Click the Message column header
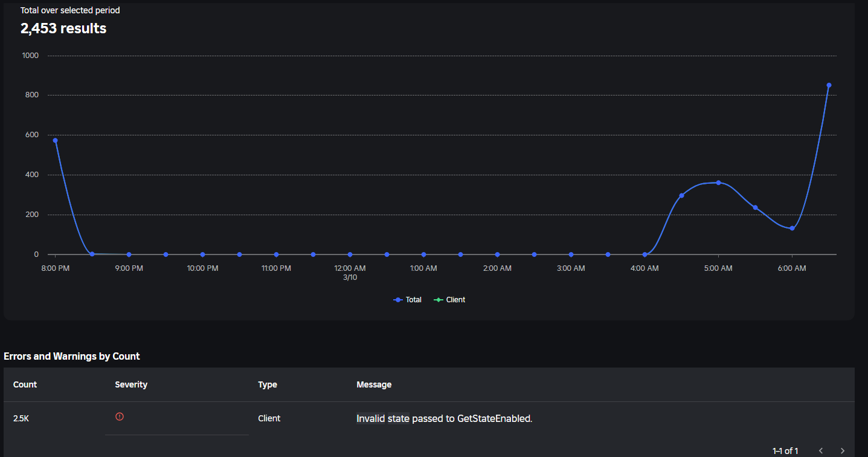 pyautogui.click(x=374, y=384)
